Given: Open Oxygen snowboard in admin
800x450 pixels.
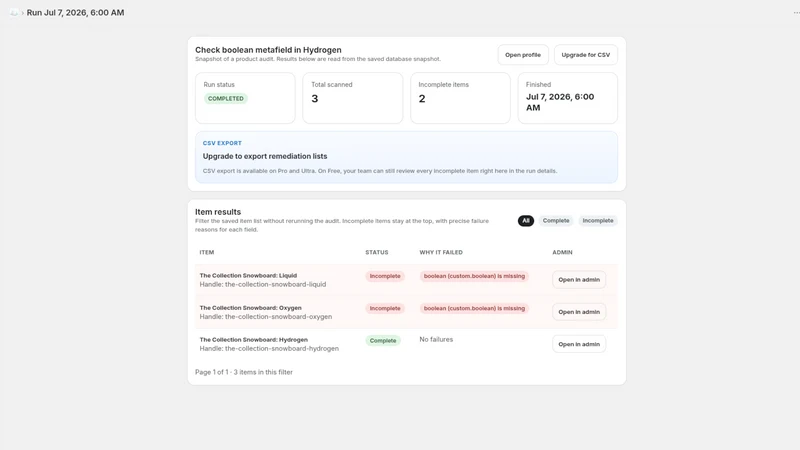Looking at the screenshot, I should [x=579, y=312].
